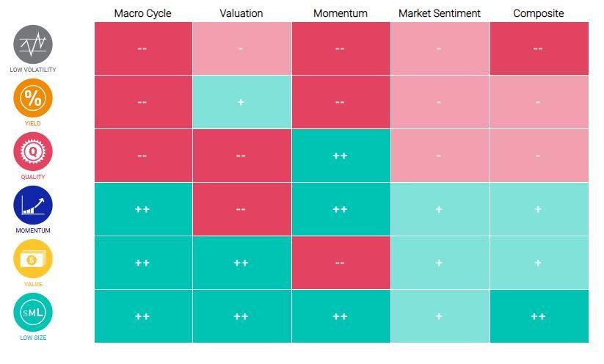Select the Valuation column header
The image size is (604, 364).
[241, 13]
